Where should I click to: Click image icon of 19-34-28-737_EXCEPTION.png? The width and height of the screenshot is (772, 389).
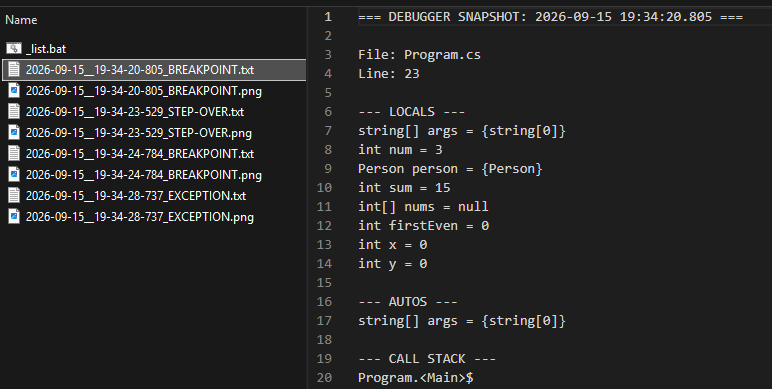14,216
